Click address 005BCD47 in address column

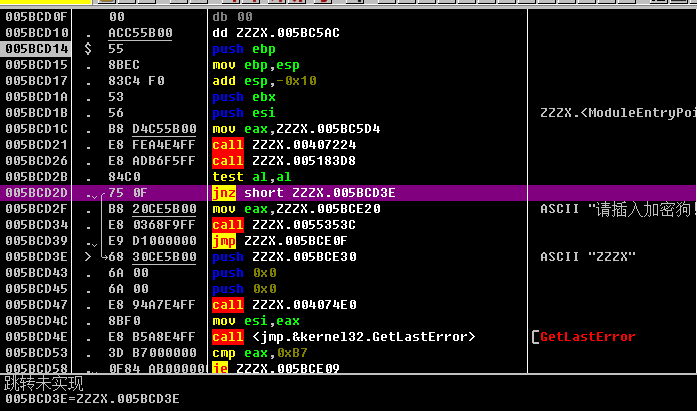point(37,305)
